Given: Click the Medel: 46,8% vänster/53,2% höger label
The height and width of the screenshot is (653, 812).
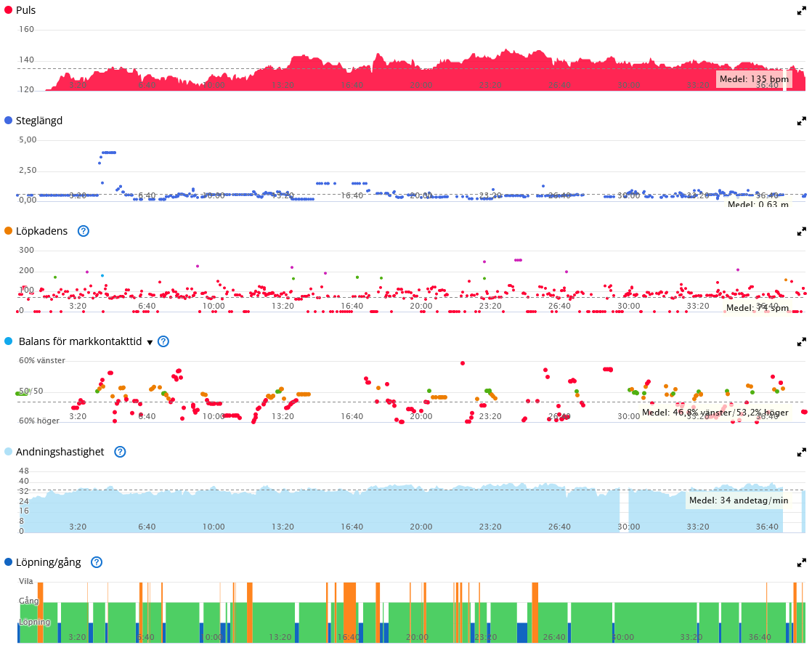Looking at the screenshot, I should click(x=715, y=413).
